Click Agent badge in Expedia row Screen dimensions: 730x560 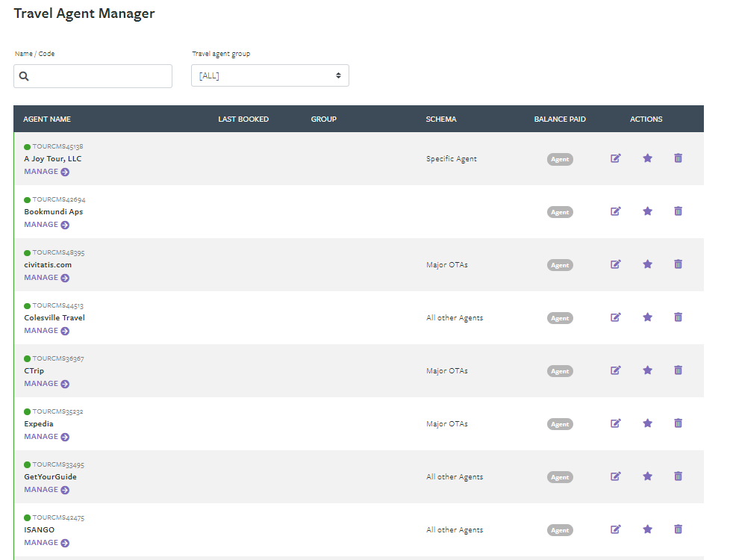[x=560, y=425]
